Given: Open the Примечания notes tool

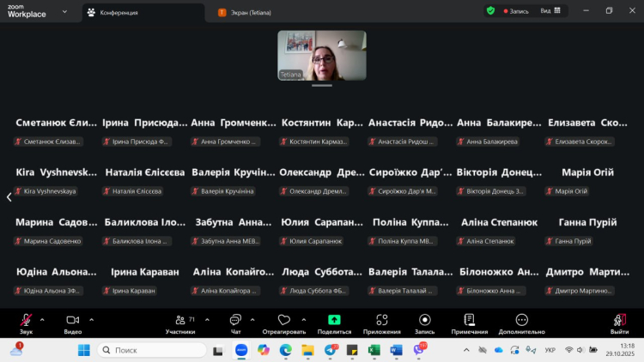Looking at the screenshot, I should [x=470, y=322].
